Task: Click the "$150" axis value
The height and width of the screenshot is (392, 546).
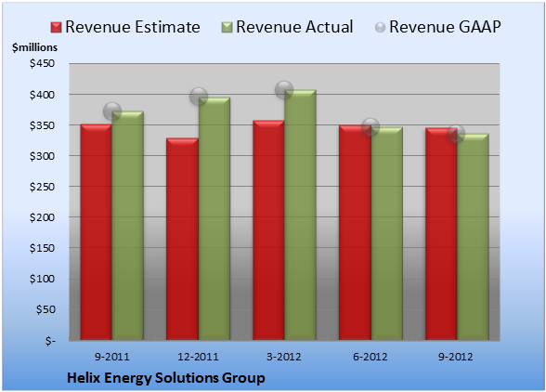Action: [42, 248]
